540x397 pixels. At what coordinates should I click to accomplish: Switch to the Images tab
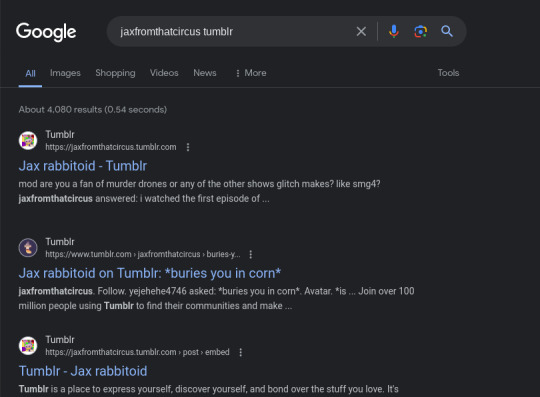pos(65,73)
